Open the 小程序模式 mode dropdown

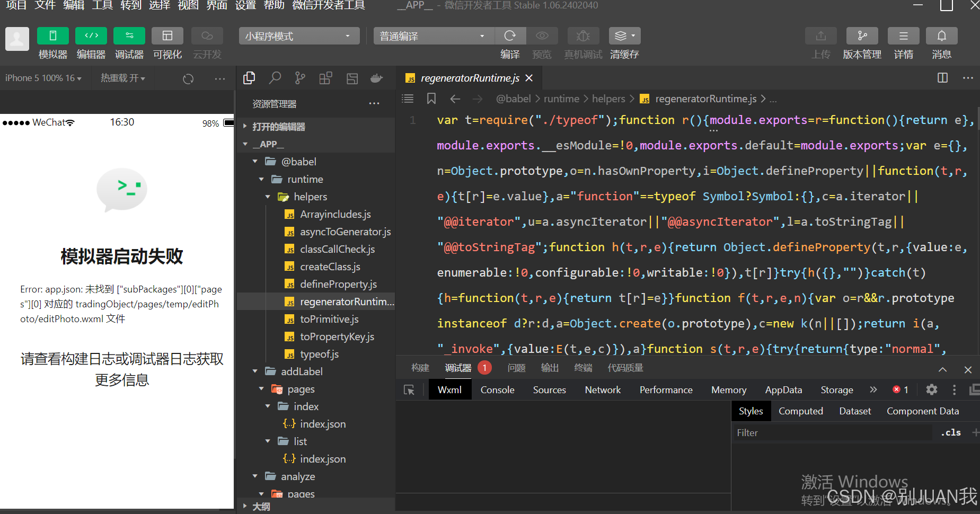[x=299, y=36]
